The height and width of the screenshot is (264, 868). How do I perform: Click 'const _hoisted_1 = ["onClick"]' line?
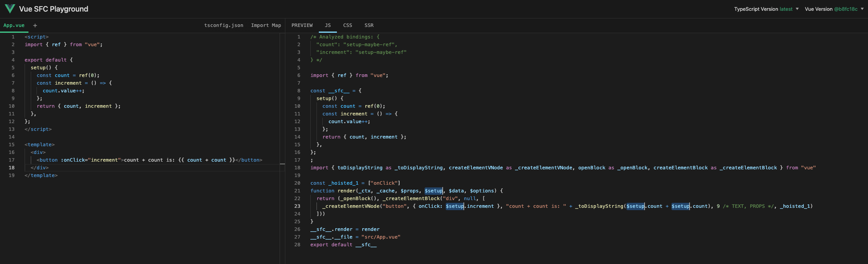355,183
